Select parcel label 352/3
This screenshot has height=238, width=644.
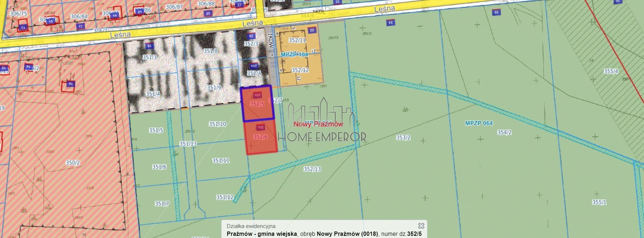[251, 44]
